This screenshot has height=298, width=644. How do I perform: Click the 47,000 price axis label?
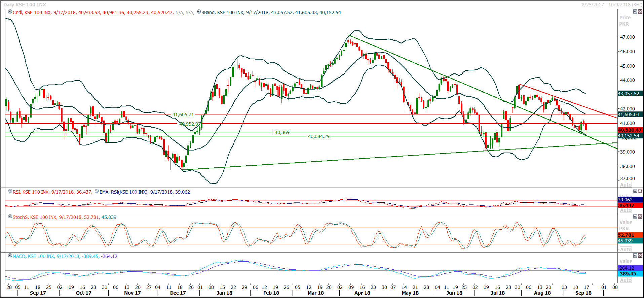click(x=628, y=37)
